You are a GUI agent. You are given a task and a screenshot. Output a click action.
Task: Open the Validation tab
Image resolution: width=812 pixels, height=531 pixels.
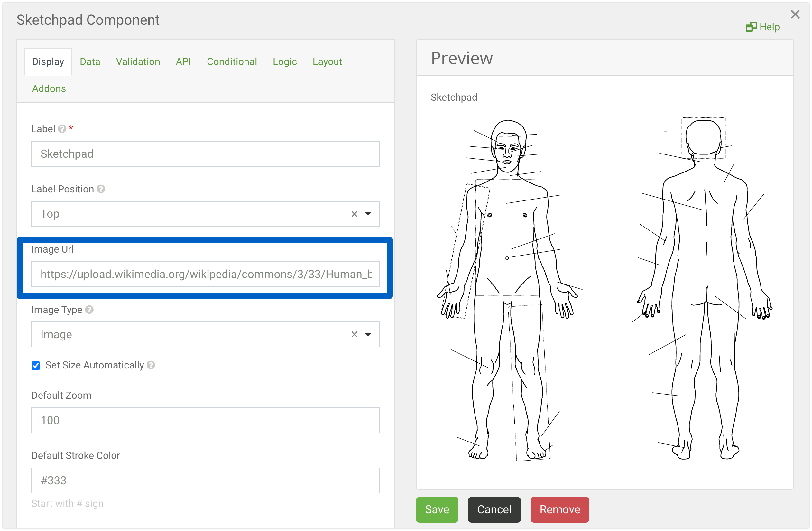(x=138, y=62)
